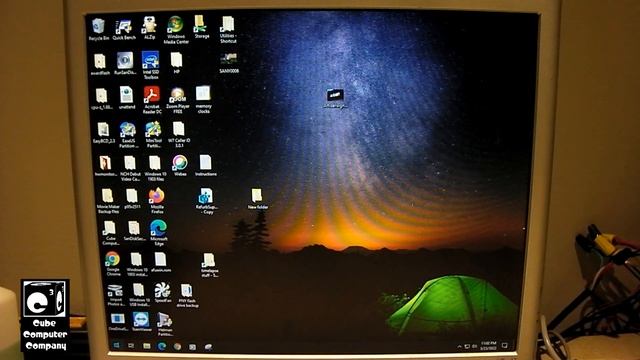Open Intel SSD Toolbox
Viewport: 640px width, 360px height.
pos(151,65)
